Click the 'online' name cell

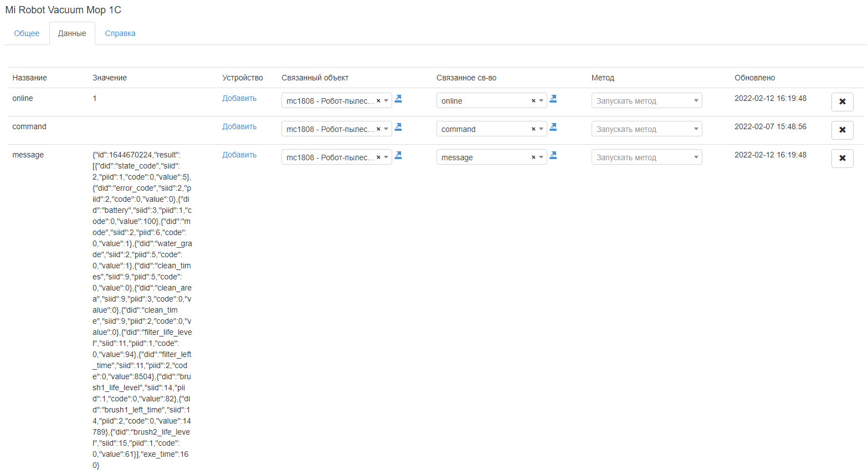point(23,98)
